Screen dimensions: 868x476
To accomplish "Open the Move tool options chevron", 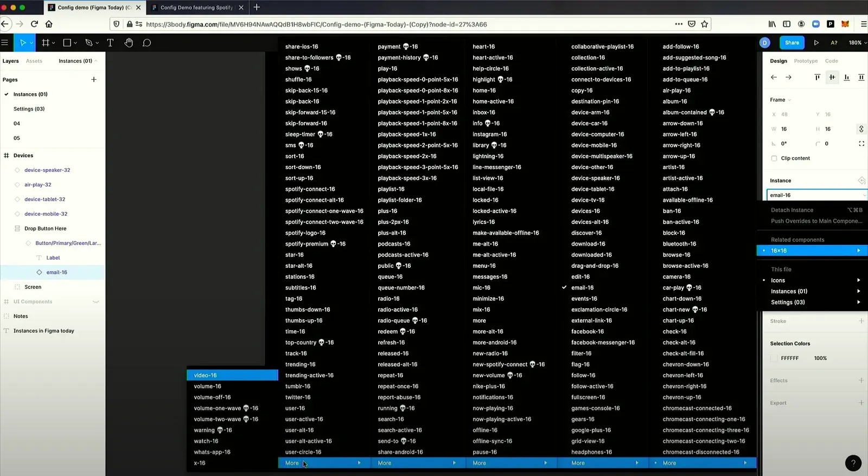I will 31,43.
